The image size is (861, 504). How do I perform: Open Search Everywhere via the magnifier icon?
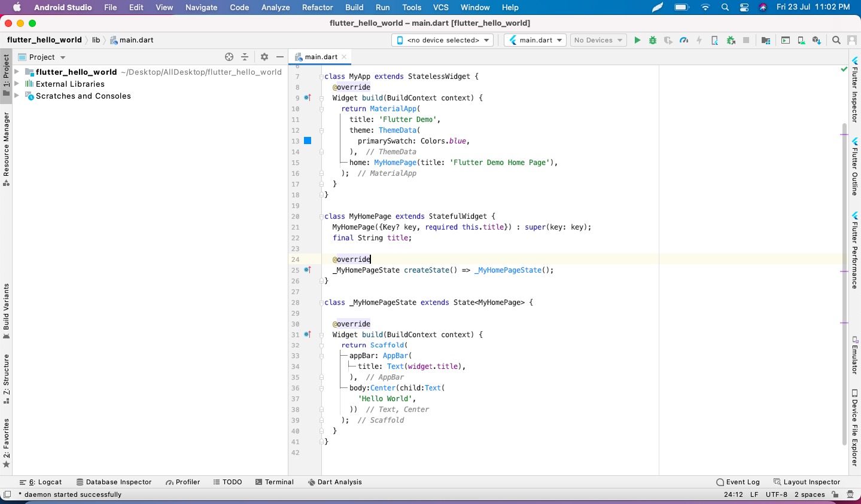tap(836, 40)
